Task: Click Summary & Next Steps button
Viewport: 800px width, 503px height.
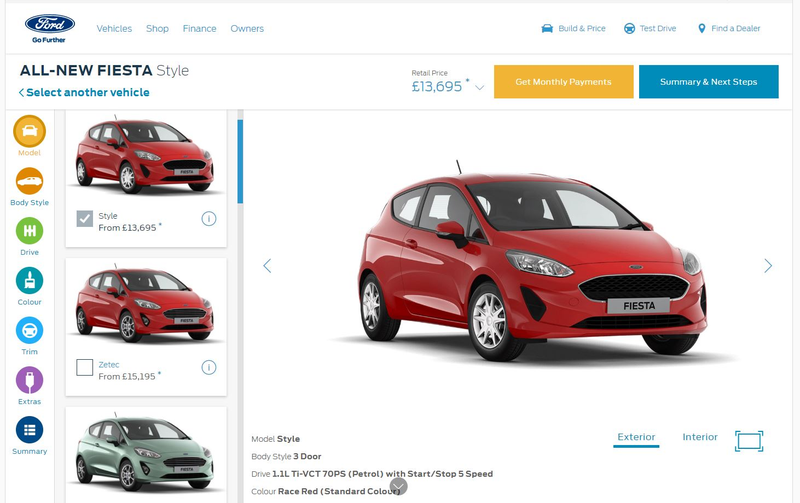Action: tap(709, 82)
